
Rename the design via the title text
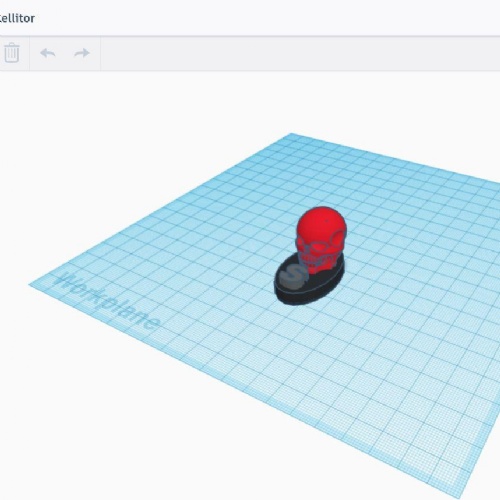[17, 18]
